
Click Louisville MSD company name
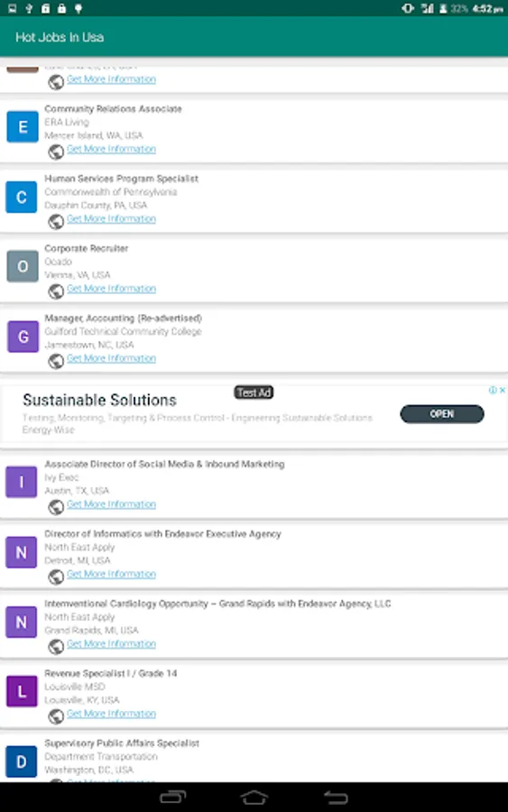[75, 687]
